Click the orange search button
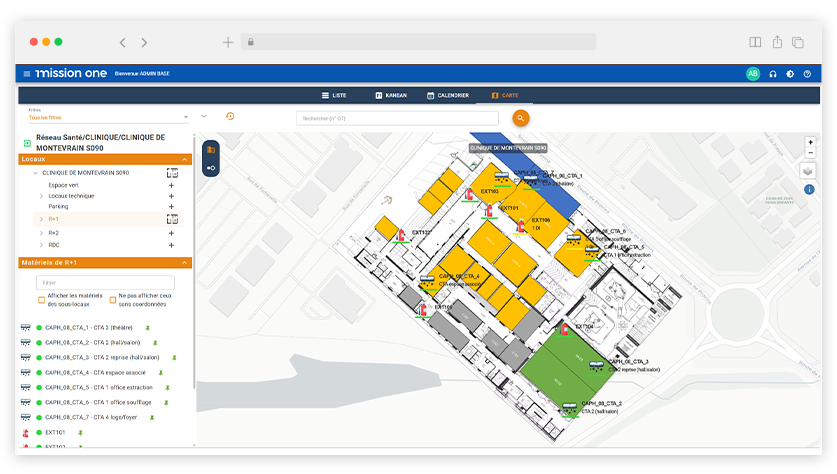This screenshot has width=837, height=474. pos(520,118)
